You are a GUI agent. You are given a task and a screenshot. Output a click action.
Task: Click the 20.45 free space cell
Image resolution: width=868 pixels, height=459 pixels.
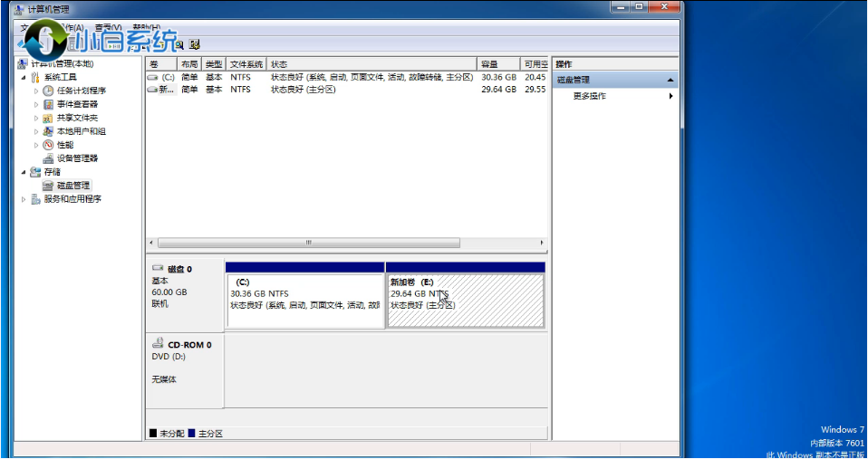[535, 78]
